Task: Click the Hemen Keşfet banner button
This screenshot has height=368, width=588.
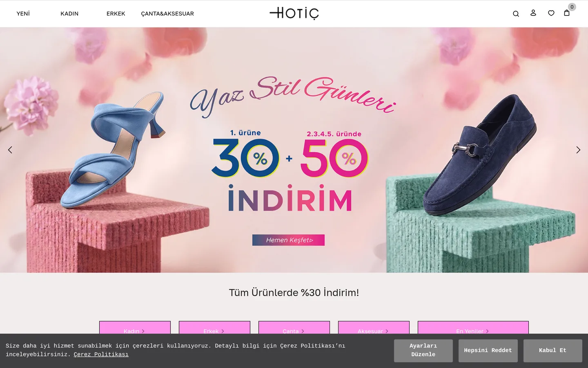Action: (x=288, y=240)
